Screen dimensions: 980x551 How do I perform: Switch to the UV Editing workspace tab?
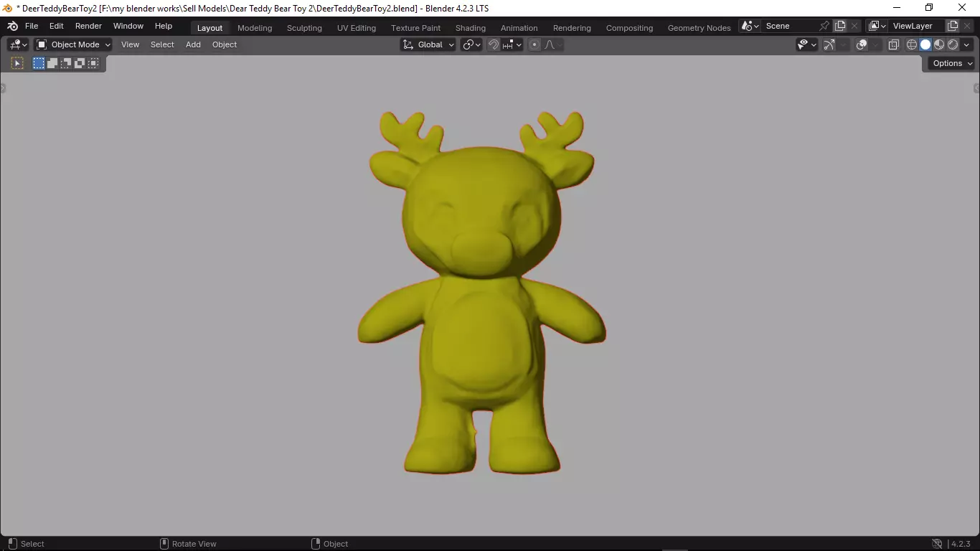(x=357, y=28)
